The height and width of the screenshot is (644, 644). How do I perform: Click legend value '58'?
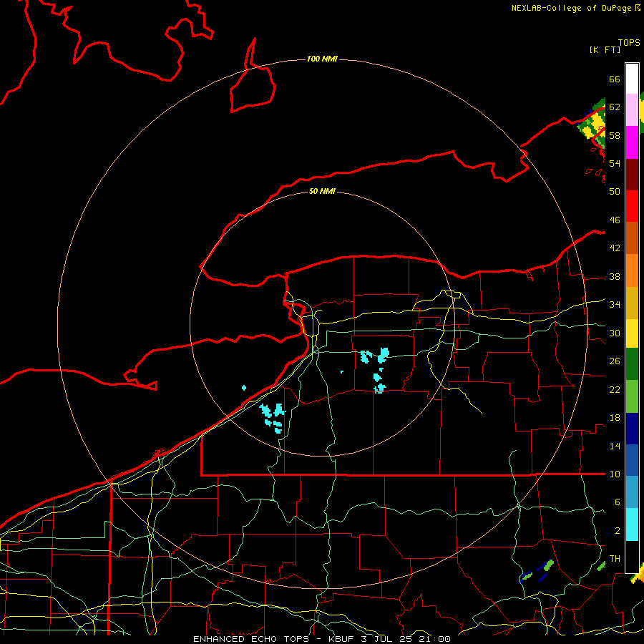pos(615,135)
